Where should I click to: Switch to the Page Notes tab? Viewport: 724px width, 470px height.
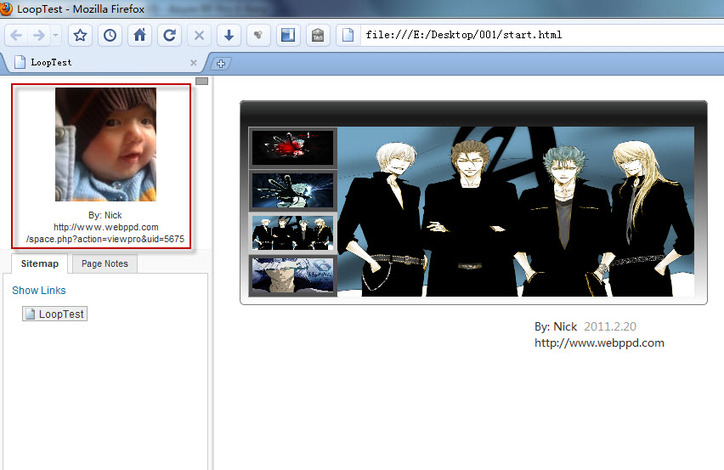point(105,264)
